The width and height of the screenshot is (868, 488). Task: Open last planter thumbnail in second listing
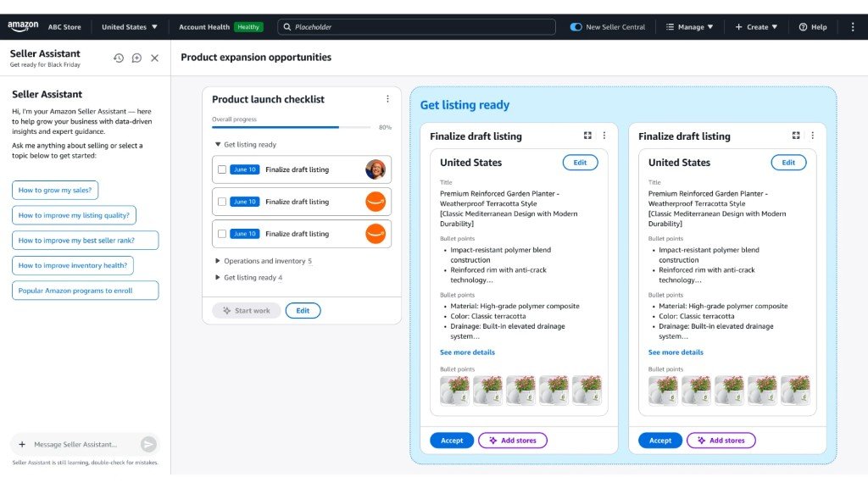coord(795,391)
